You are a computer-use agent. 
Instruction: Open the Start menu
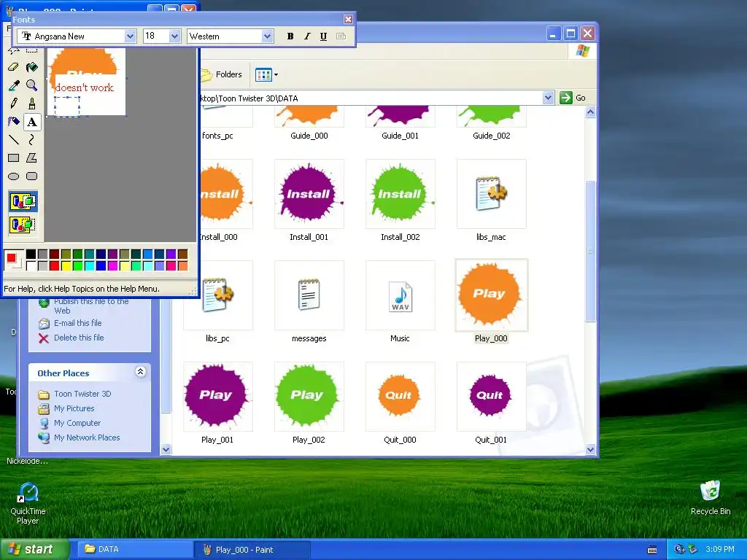pyautogui.click(x=35, y=549)
